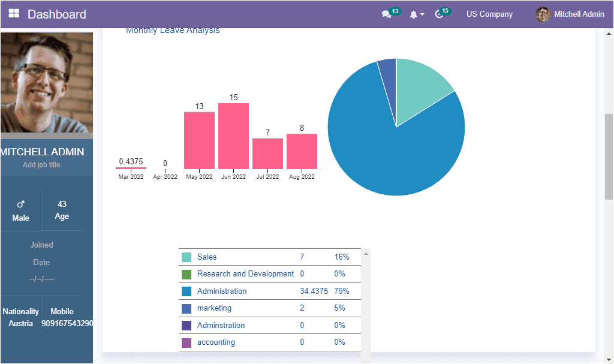Click Add job title link

tap(41, 165)
